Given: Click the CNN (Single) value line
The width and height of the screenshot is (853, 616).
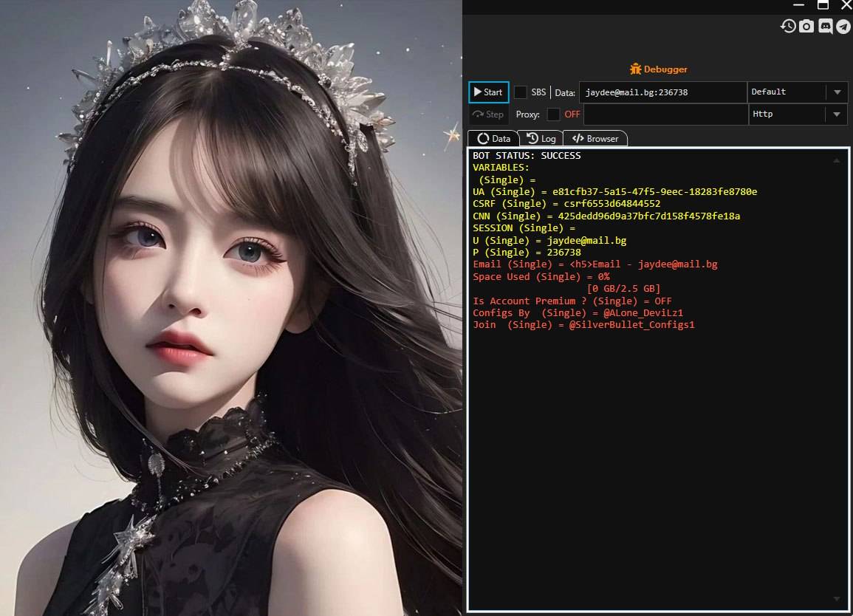Looking at the screenshot, I should [x=606, y=216].
